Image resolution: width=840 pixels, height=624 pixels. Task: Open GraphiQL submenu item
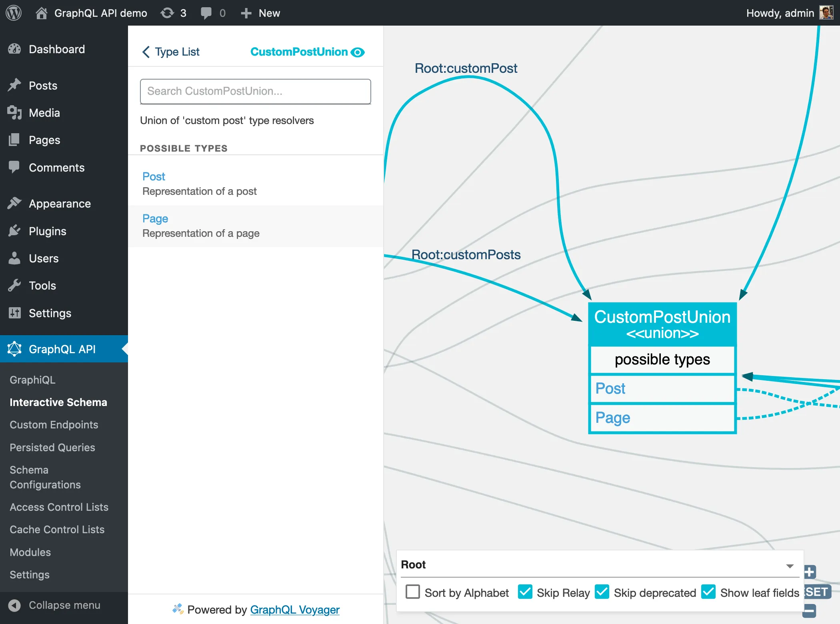coord(32,380)
